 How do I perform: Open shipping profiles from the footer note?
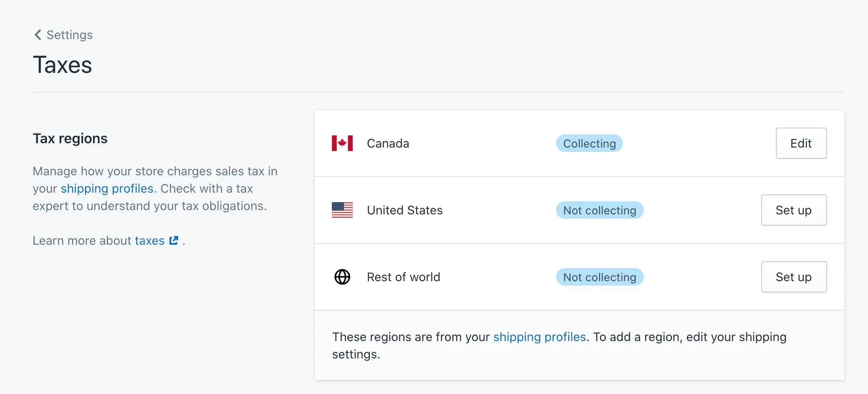click(x=540, y=337)
